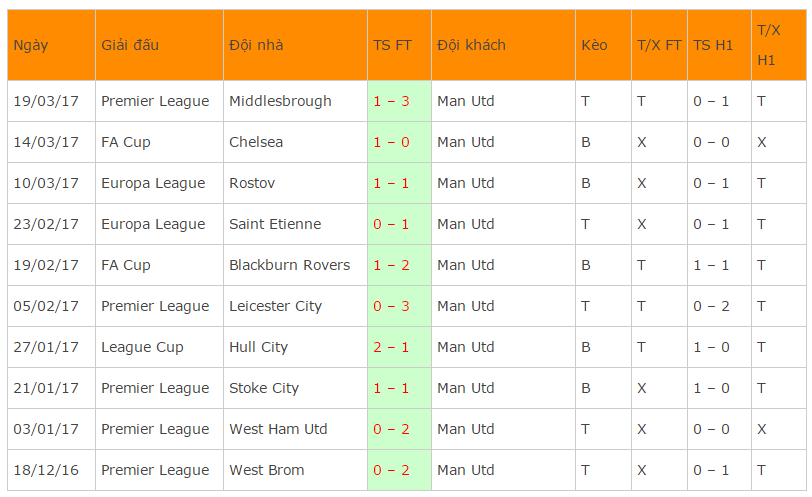The width and height of the screenshot is (812, 497).
Task: Click Blackburn Rovers team name
Action: point(289,265)
